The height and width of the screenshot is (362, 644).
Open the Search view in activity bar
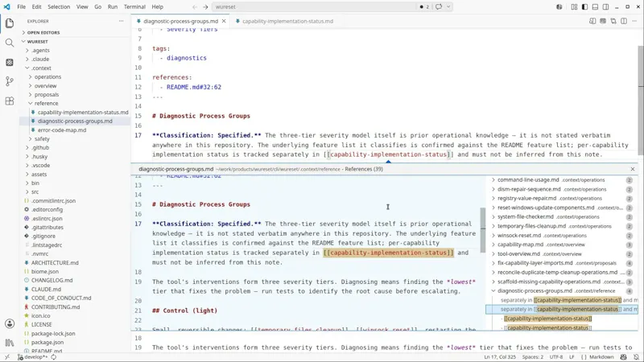tap(10, 43)
